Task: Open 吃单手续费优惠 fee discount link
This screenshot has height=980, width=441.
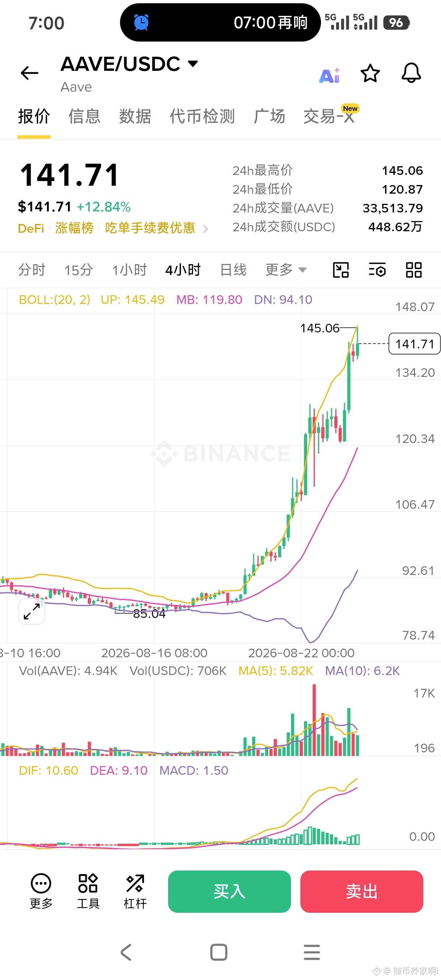Action: pos(150,228)
